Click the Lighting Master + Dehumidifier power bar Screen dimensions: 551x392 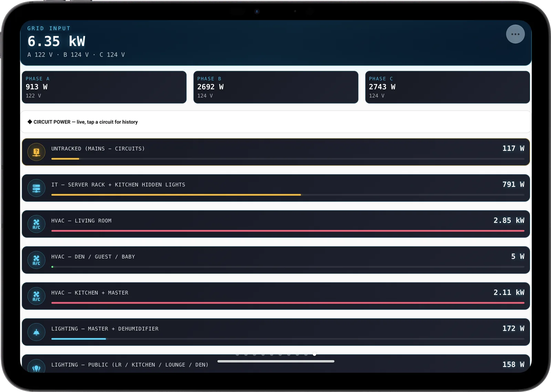pyautogui.click(x=288, y=339)
